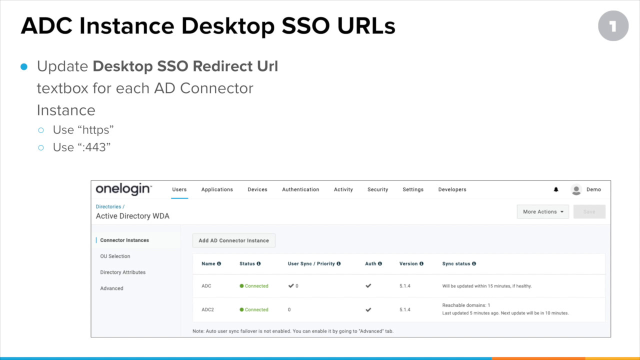Open the Settings menu
Screen dimensions: 640x360
point(413,189)
